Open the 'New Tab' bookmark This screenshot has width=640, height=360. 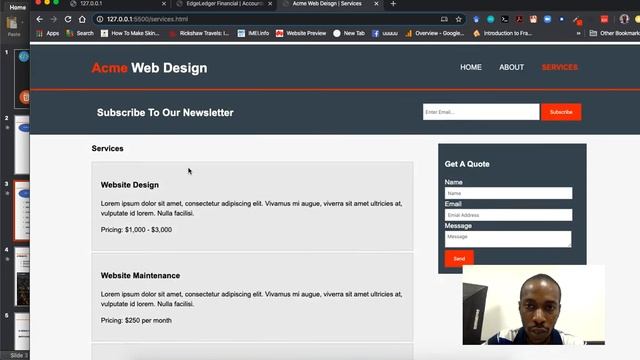(349, 33)
